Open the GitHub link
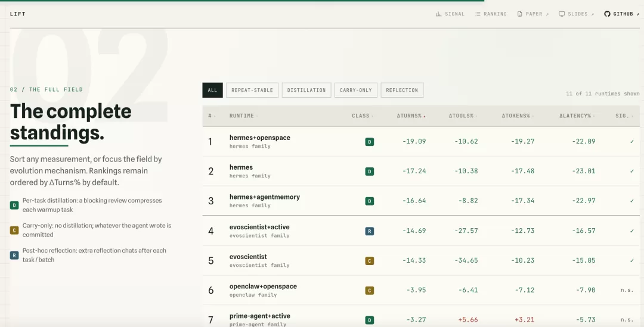Image resolution: width=644 pixels, height=327 pixels. (x=622, y=14)
